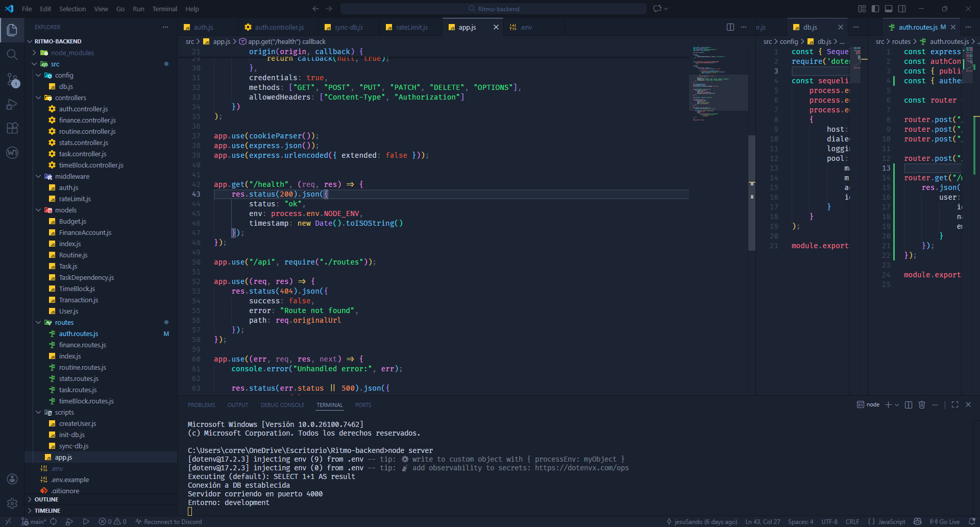Create a new terminal with the plus icon
Viewport: 980px width, 527px height.
889,404
